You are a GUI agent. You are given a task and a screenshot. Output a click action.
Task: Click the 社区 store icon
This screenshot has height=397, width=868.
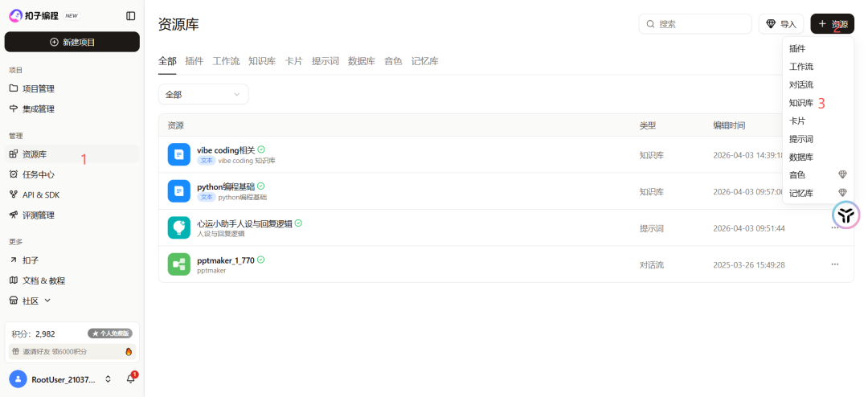pyautogui.click(x=14, y=301)
